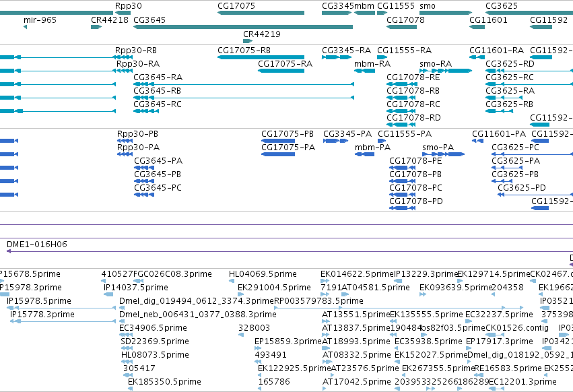Select the CR44218 gene feature label

pos(110,20)
